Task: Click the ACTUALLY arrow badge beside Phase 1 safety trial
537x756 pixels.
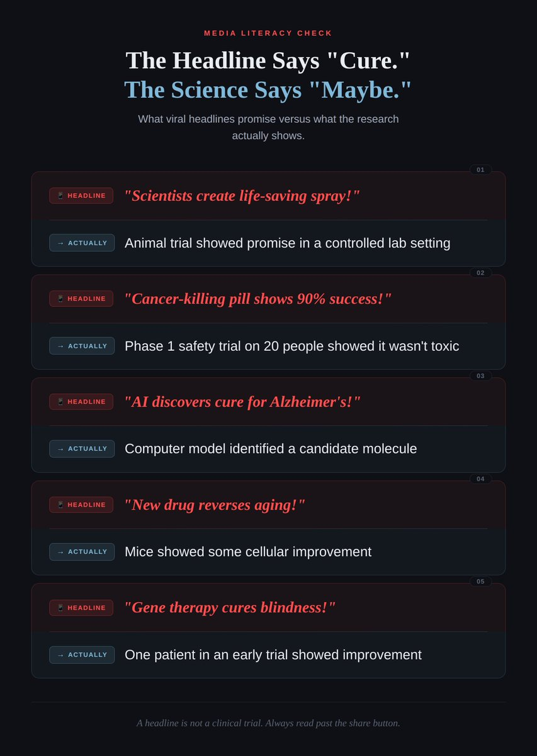Action: tap(82, 346)
